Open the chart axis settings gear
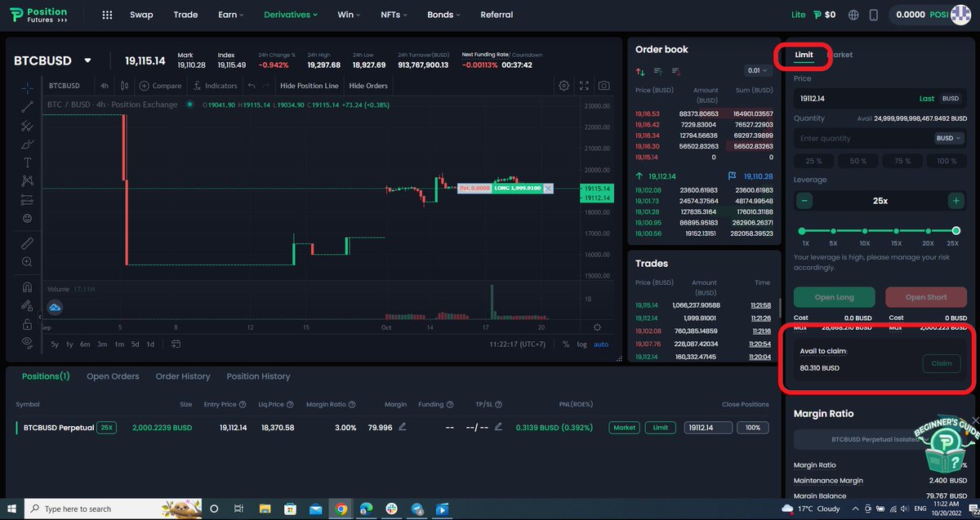The height and width of the screenshot is (520, 980). pyautogui.click(x=597, y=327)
